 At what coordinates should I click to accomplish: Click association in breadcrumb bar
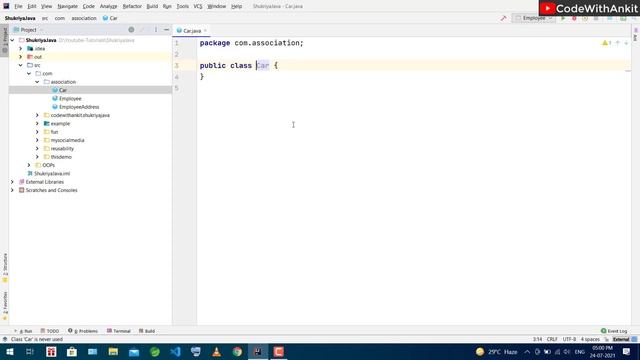[x=84, y=18]
